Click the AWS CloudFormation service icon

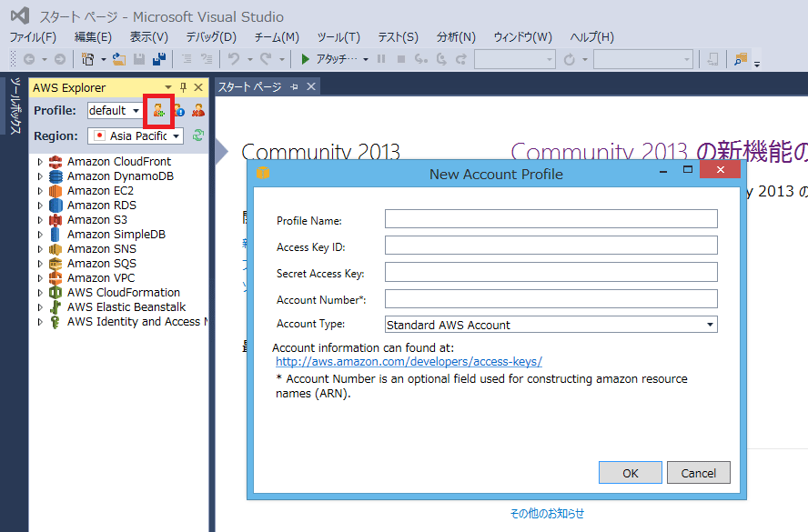click(x=56, y=293)
